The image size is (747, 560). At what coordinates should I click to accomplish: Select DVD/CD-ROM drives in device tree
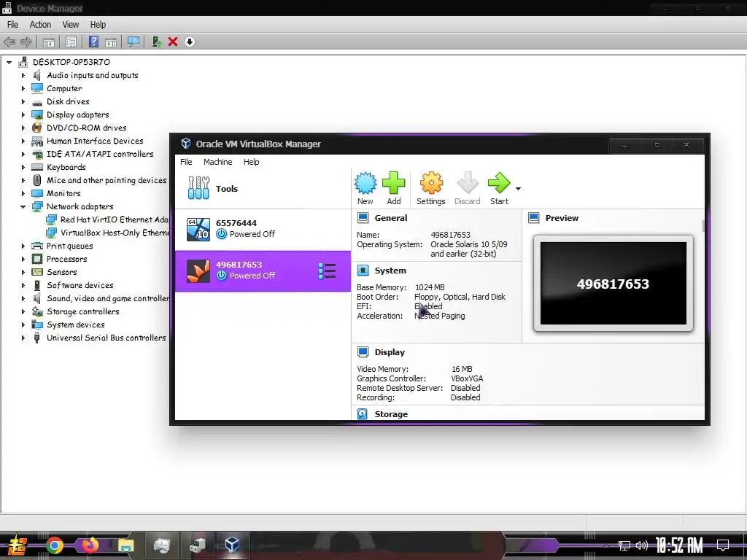click(x=86, y=128)
